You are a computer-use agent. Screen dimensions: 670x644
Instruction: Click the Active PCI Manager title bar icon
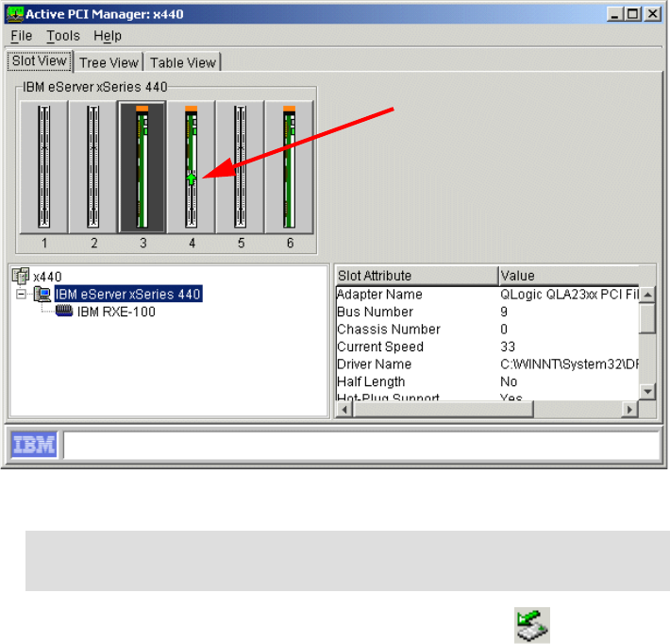pyautogui.click(x=14, y=13)
